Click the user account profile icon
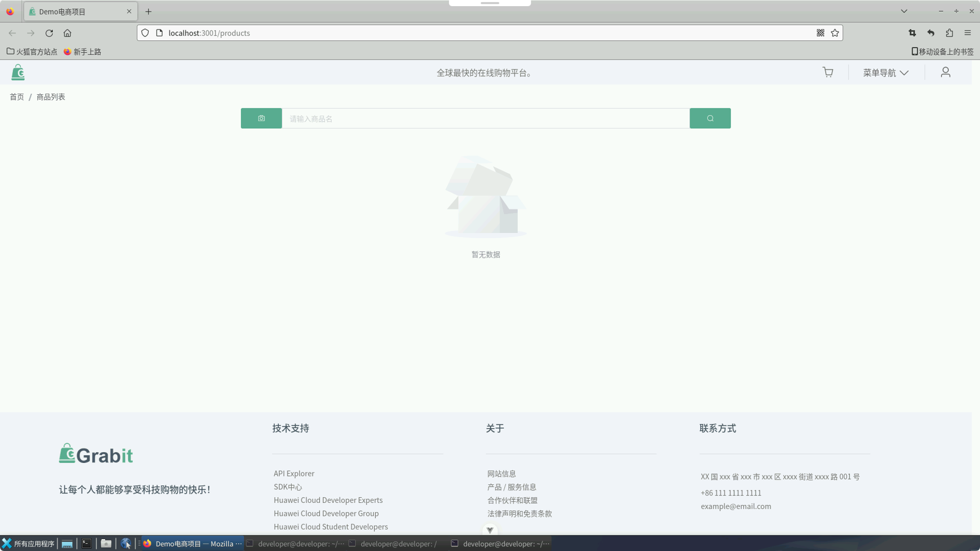 (x=945, y=72)
